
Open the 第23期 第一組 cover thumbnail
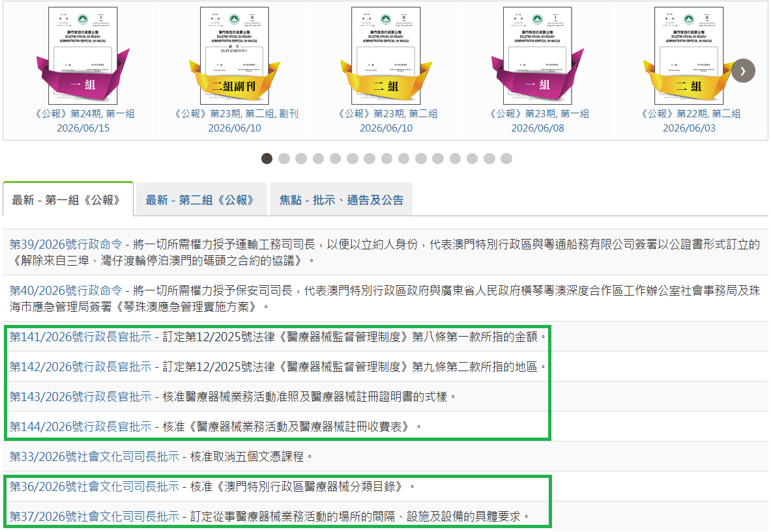(538, 55)
